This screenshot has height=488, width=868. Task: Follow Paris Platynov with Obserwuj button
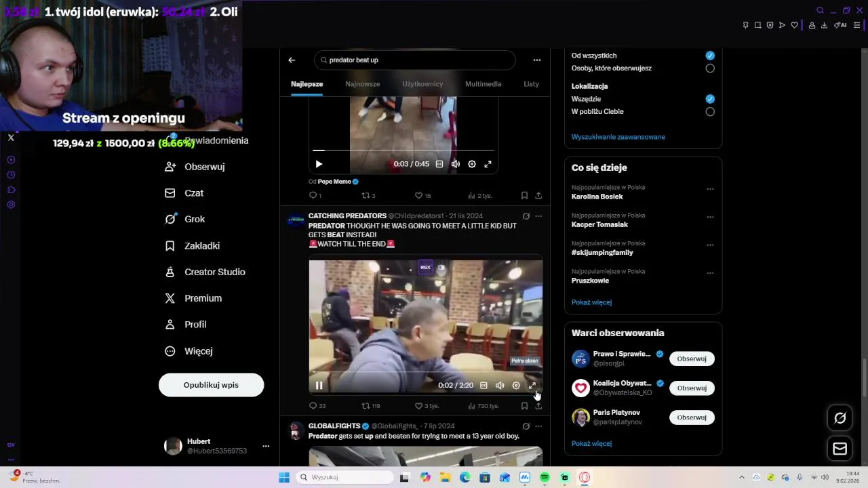coord(692,418)
